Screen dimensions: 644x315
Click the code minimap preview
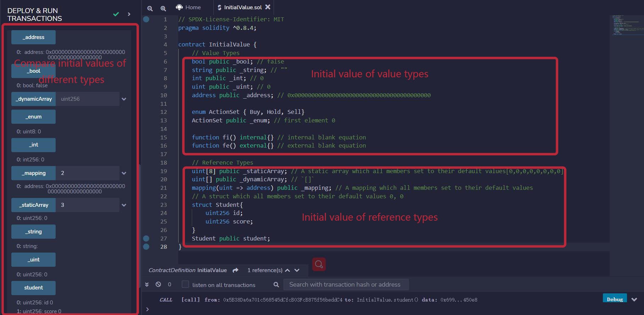(627, 25)
